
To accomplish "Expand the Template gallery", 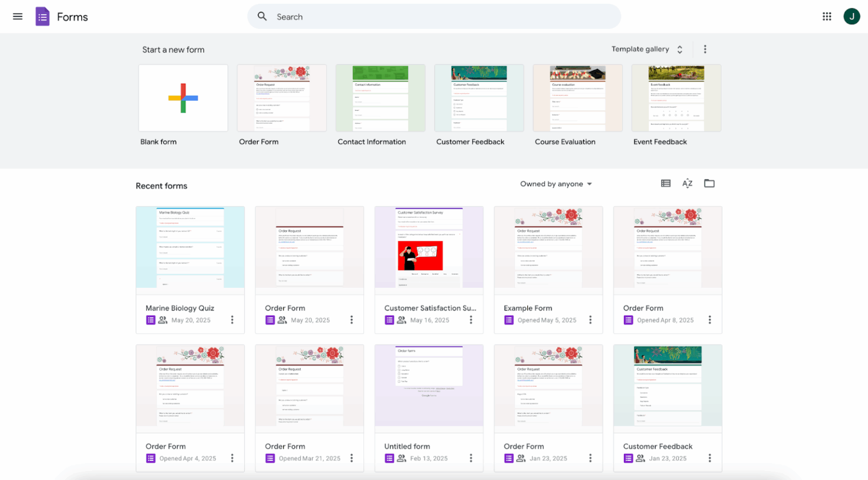I will (x=647, y=49).
